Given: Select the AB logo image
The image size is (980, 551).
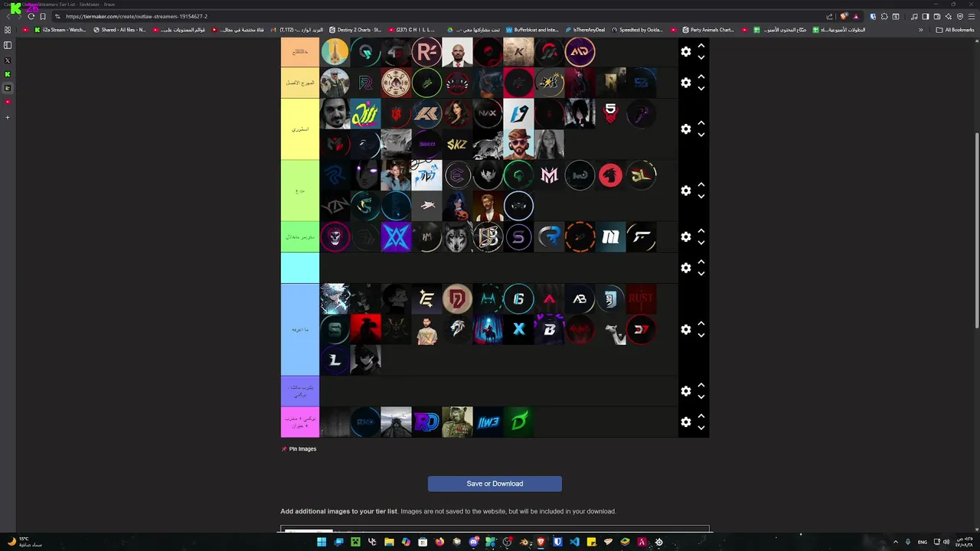Looking at the screenshot, I should [580, 298].
